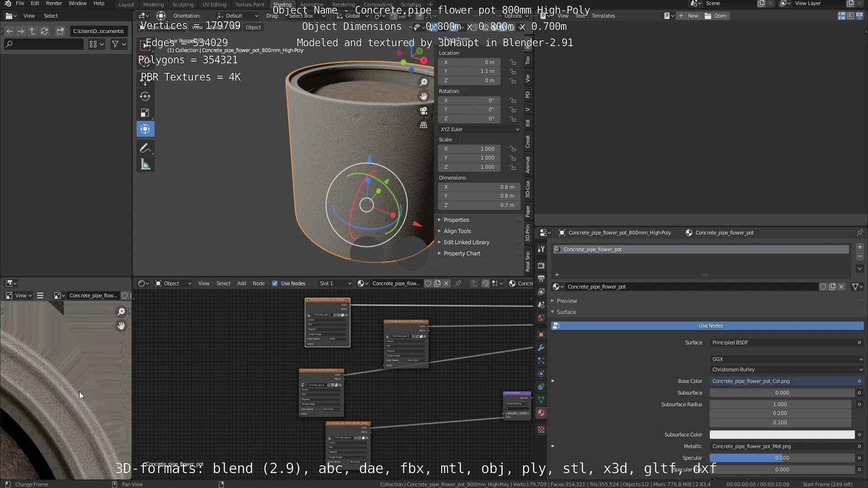Open the XYZ Euler rotation mode dropdown
This screenshot has width=868, height=488.
(x=479, y=130)
